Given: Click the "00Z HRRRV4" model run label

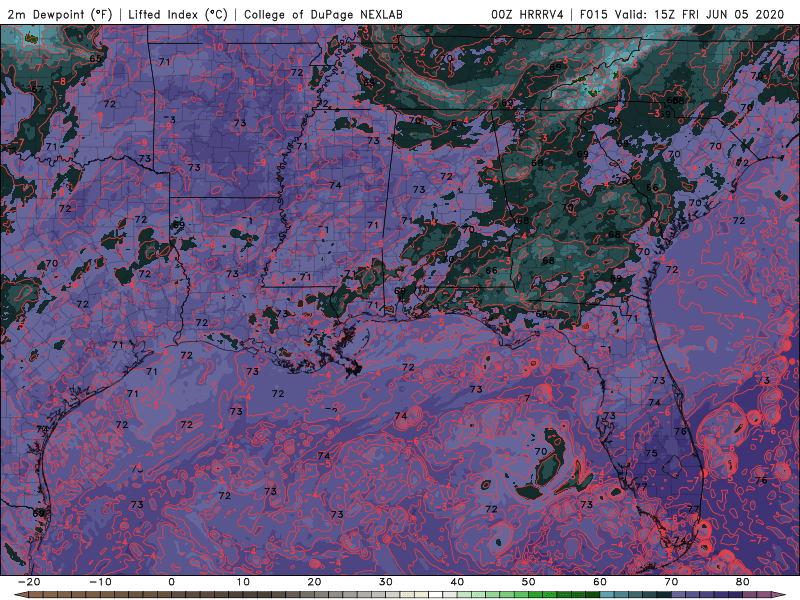Looking at the screenshot, I should (x=527, y=14).
